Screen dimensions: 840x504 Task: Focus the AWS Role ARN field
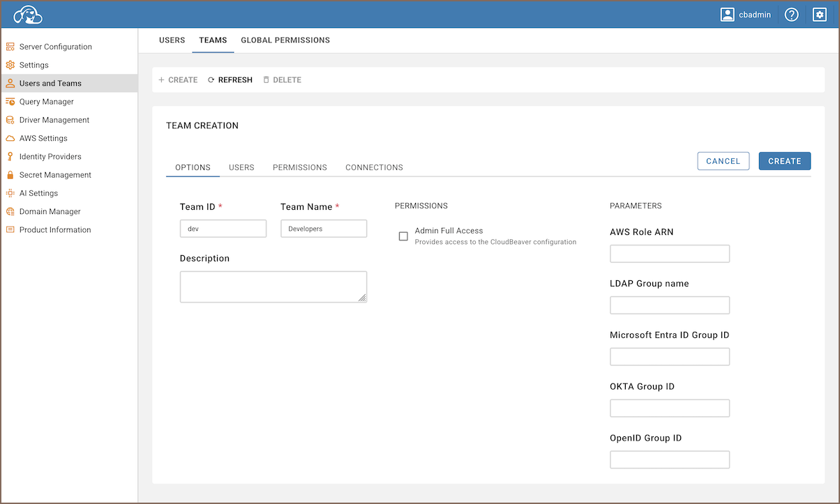[x=669, y=254]
